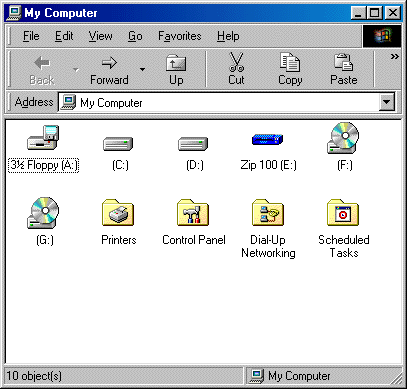
Task: Click the Copy toolbar button
Action: click(x=290, y=69)
